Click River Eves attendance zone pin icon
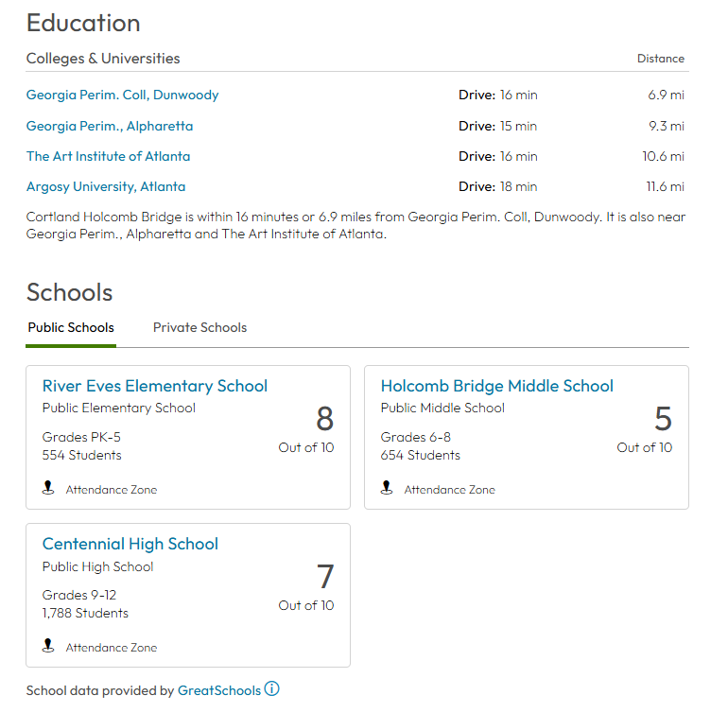 [48, 489]
